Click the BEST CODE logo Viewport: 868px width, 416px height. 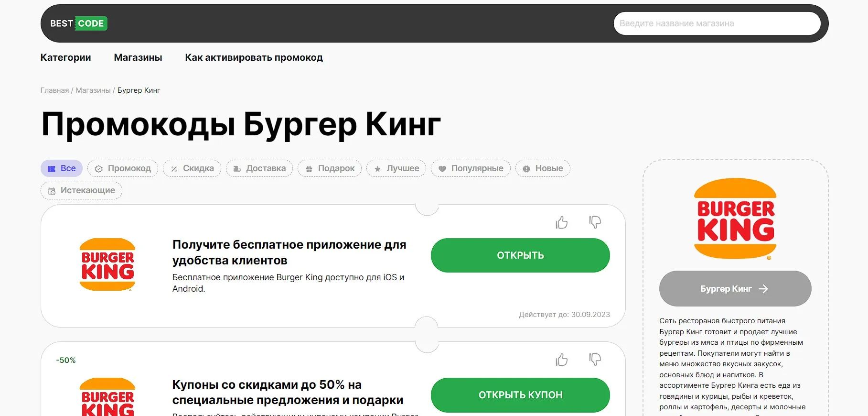coord(78,23)
